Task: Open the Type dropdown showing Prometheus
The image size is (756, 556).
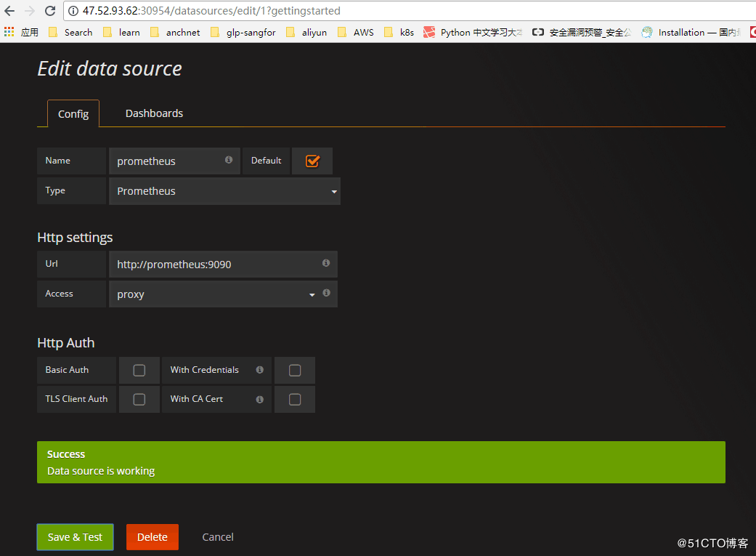Action: coord(224,191)
